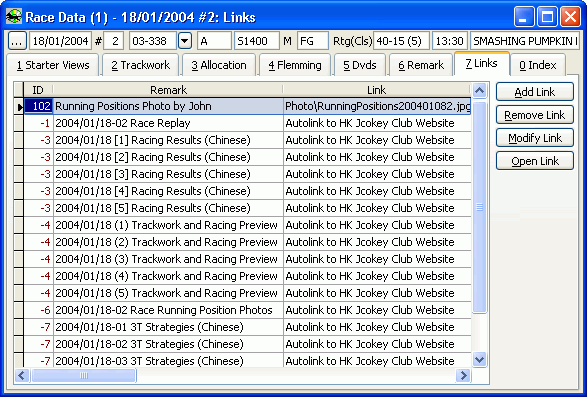587x397 pixels.
Task: Select the 'Running Positions Photo by John' remark
Action: pyautogui.click(x=168, y=106)
